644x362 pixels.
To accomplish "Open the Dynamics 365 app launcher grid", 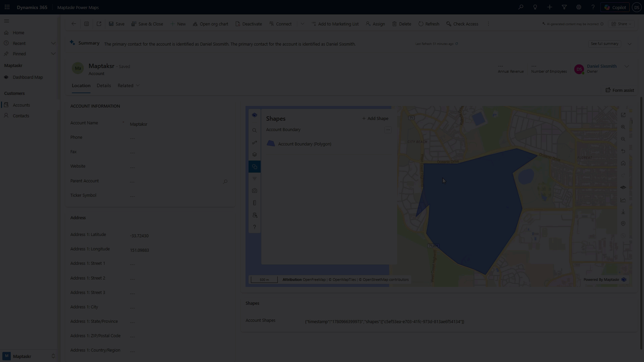I will tap(7, 7).
